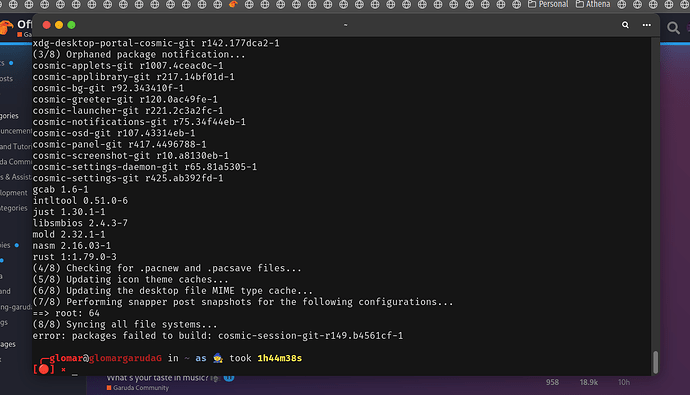Click the 958 replies count on forum row
Screen dimensions: 690x395
click(552, 382)
